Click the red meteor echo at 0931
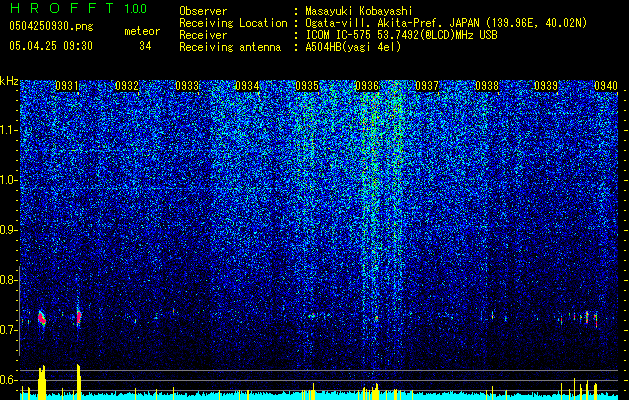This screenshot has height=400, width=629. [x=79, y=317]
